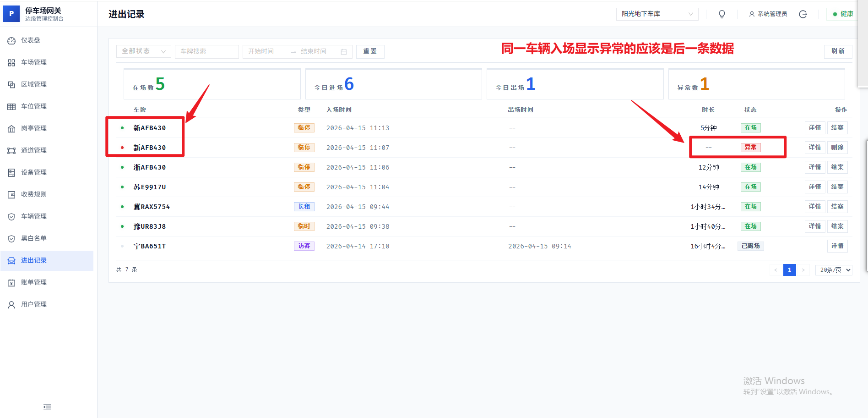Collapse sidebar using bottom menu-fold icon
This screenshot has height=418, width=868.
point(47,407)
